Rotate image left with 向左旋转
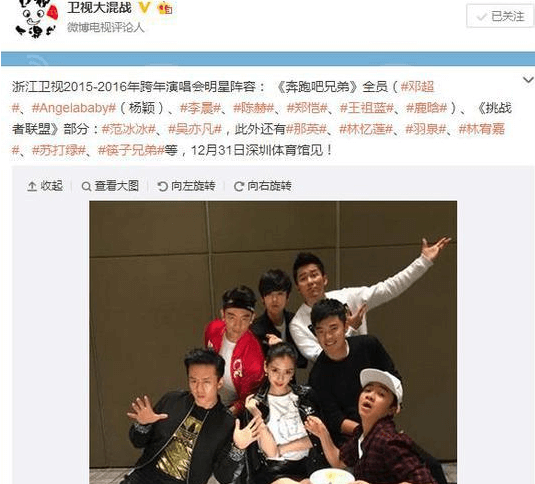The image size is (535, 484). (186, 186)
